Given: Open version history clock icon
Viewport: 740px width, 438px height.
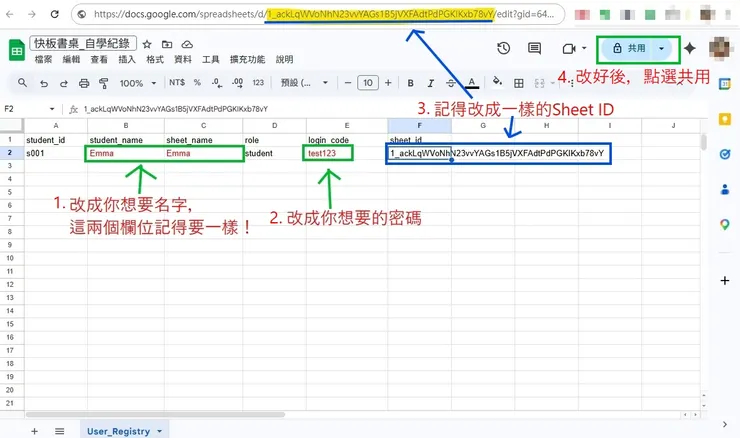Looking at the screenshot, I should [504, 48].
